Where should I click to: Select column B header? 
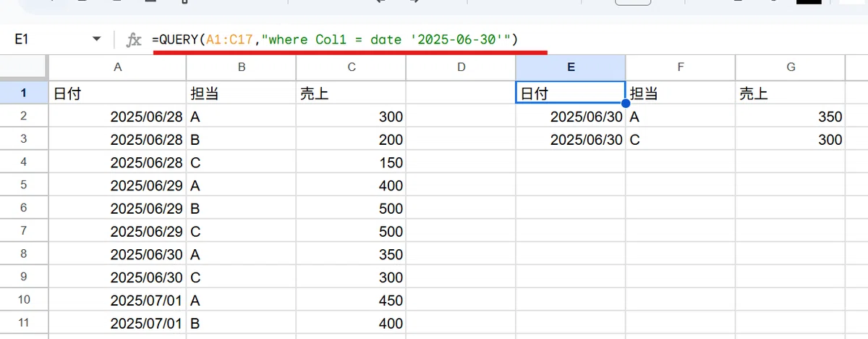point(241,67)
